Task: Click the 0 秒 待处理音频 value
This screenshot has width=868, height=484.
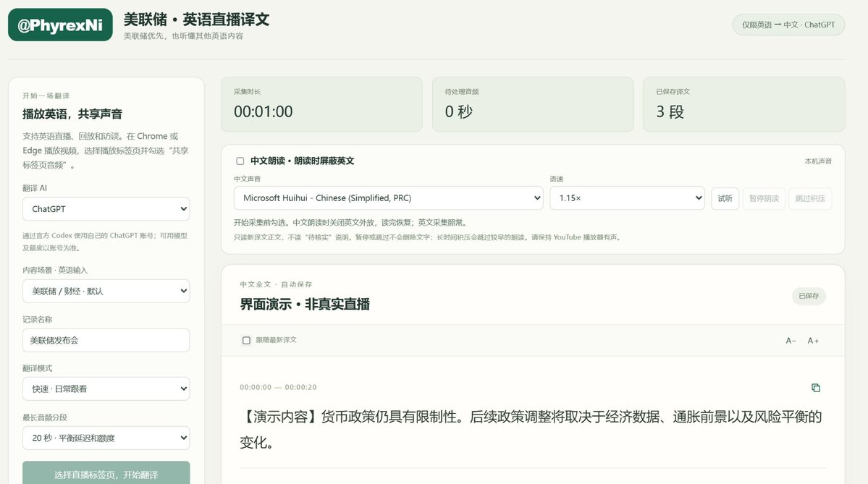Action: pyautogui.click(x=459, y=111)
